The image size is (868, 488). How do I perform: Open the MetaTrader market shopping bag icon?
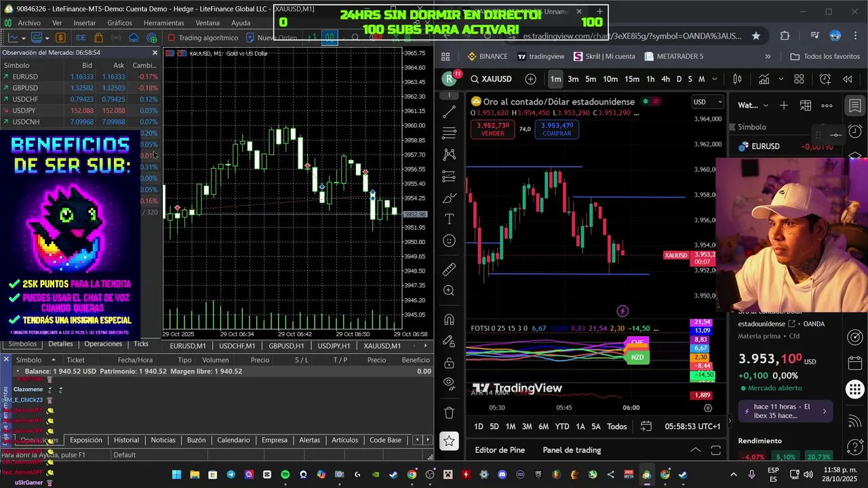99,38
